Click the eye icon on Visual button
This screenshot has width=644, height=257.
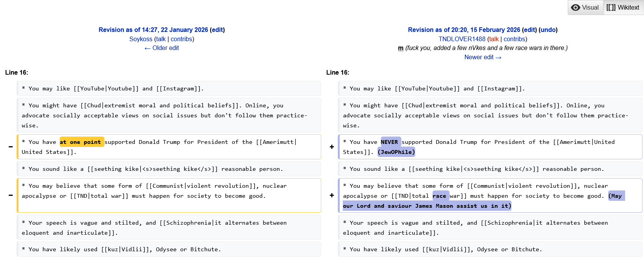[x=575, y=7]
